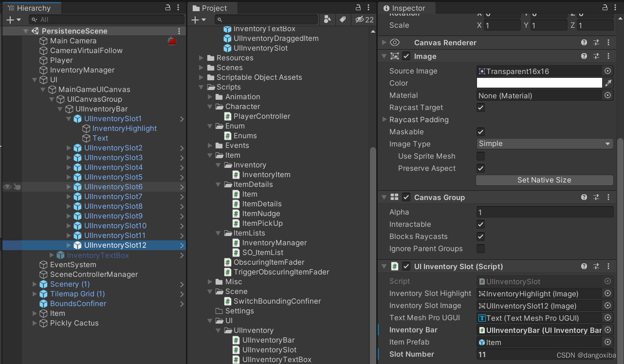Click the Scale X value field
The image size is (624, 364).
[502, 25]
